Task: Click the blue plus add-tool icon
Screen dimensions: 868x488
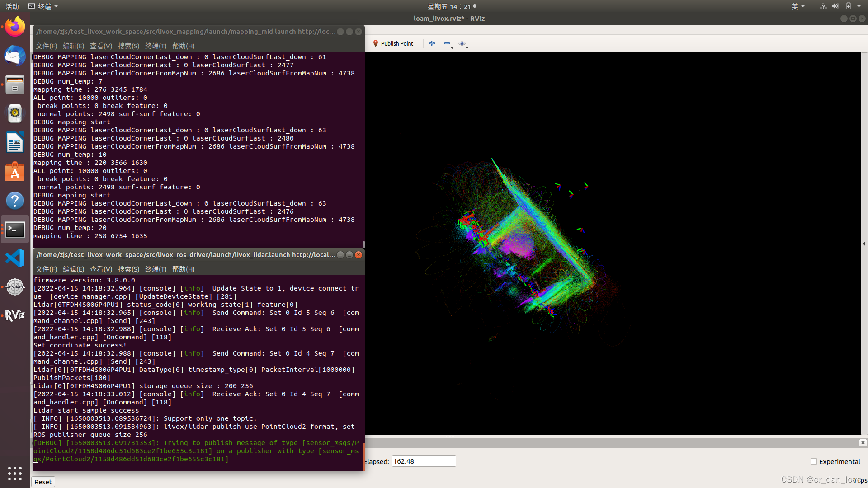Action: [x=432, y=43]
